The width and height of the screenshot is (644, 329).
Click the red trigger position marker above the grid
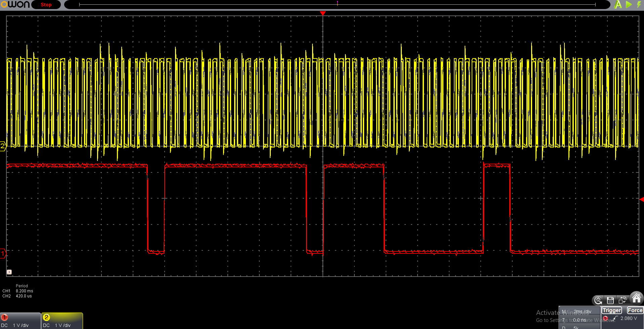pos(323,13)
